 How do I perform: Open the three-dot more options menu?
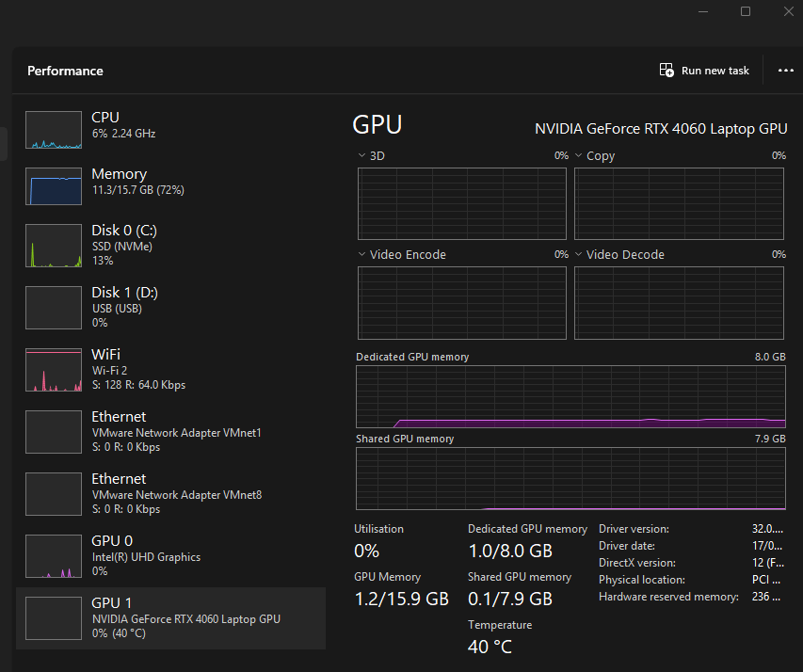click(x=786, y=71)
